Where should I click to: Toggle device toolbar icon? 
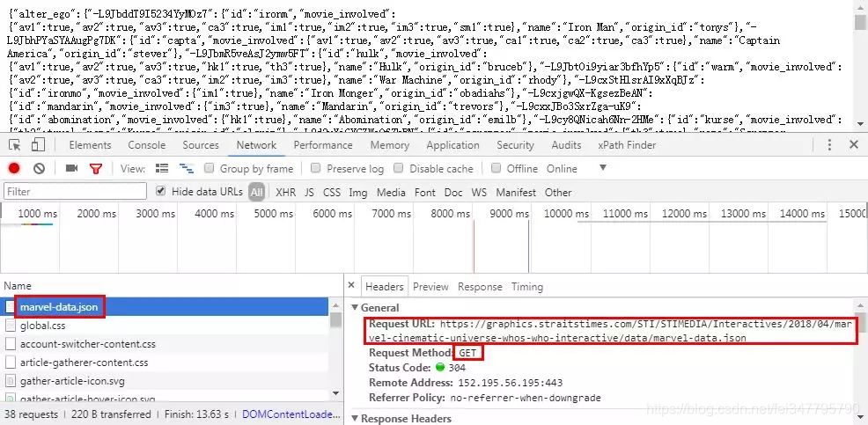click(38, 145)
